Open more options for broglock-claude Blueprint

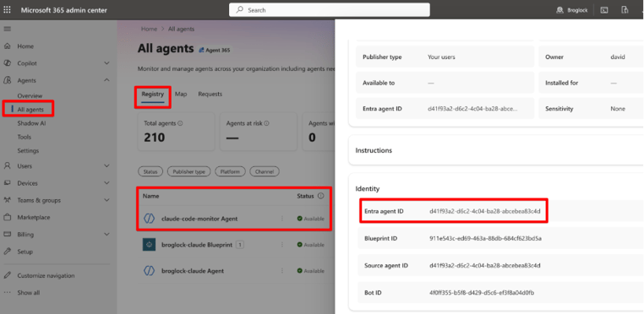point(282,245)
